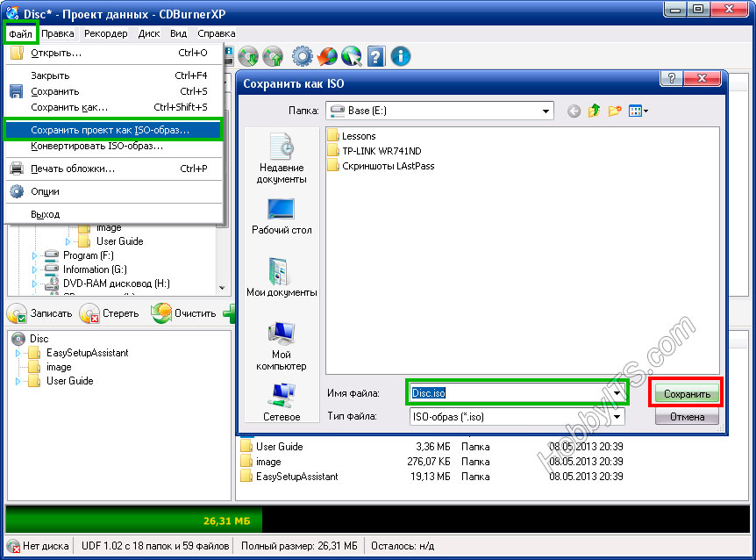The image size is (756, 560).
Task: Open Рабочий стол in places bar
Action: pos(282,217)
